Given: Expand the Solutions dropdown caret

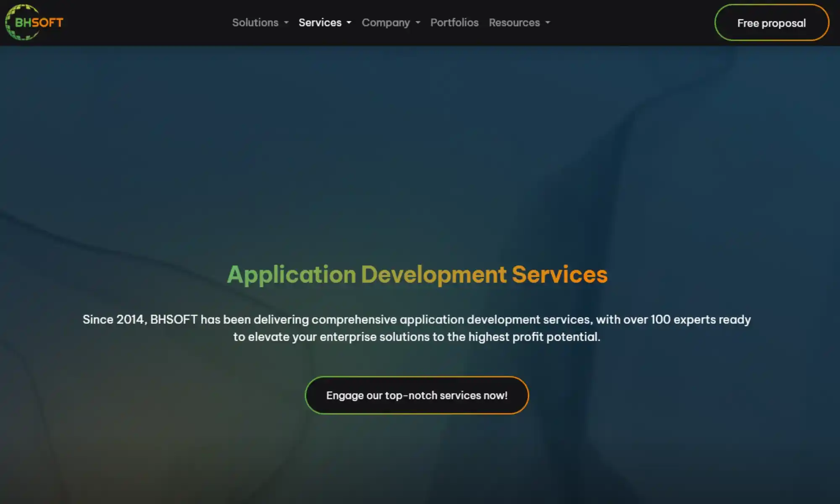Looking at the screenshot, I should coord(286,23).
